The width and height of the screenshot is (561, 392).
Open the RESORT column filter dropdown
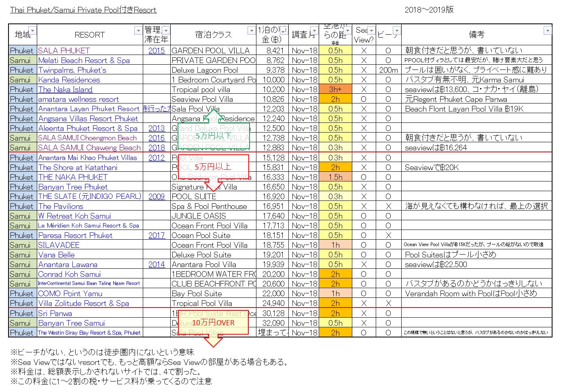click(x=138, y=30)
